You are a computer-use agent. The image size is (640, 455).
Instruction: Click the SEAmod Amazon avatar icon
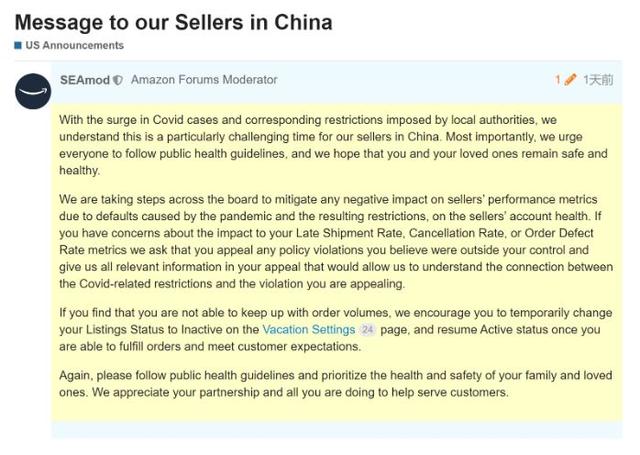[33, 90]
